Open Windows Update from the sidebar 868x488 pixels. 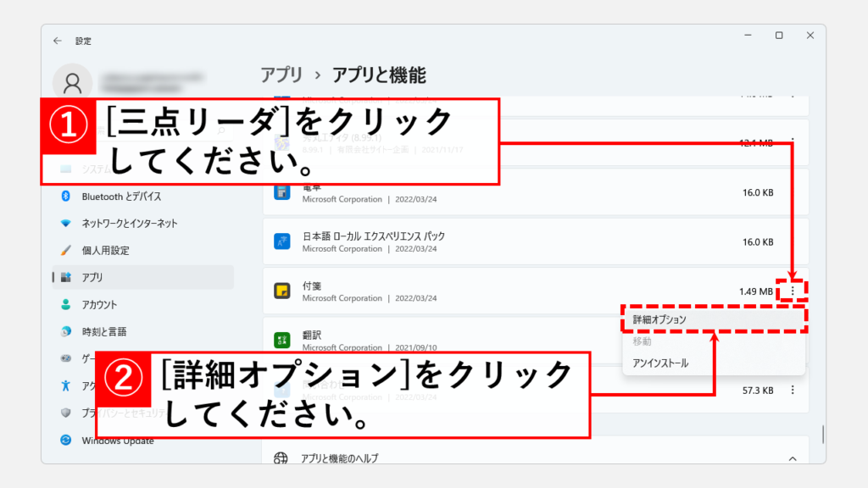118,441
